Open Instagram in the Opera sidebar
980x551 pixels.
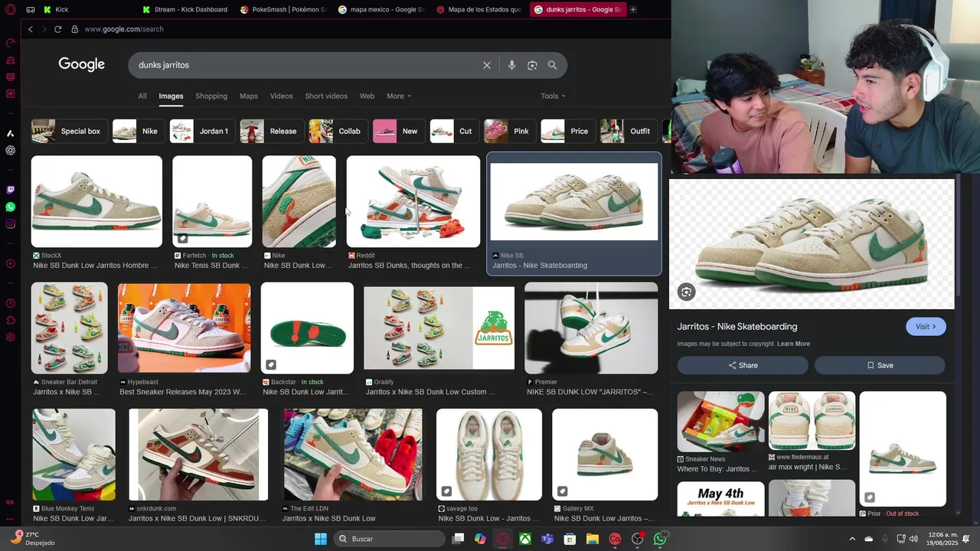[10, 223]
